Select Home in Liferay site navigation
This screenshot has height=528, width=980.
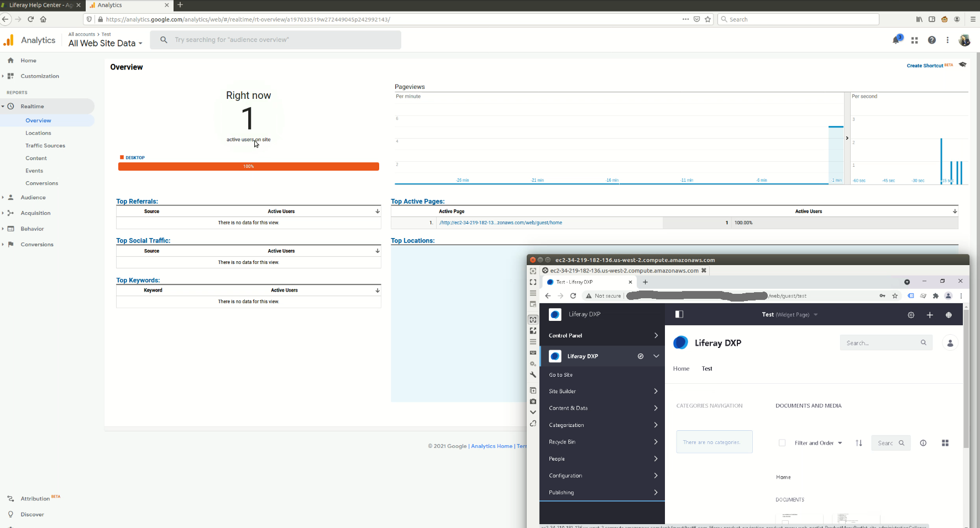[x=681, y=368]
